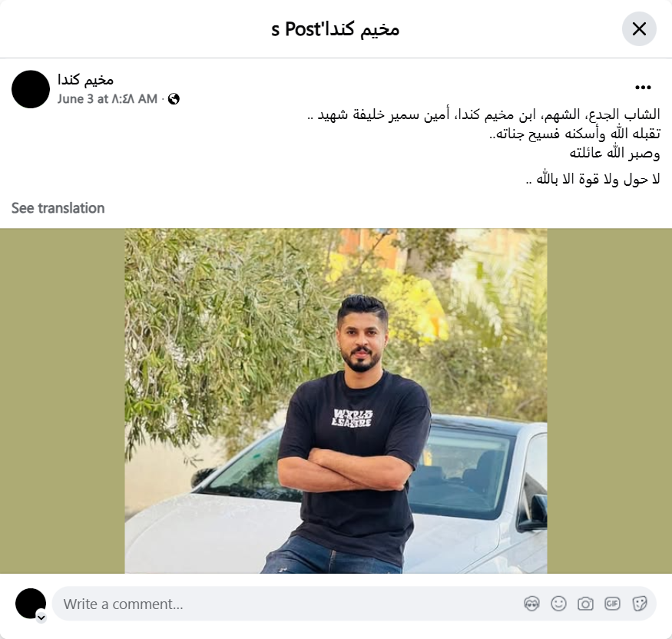
Task: Click the June 3 timestamp link
Action: [108, 99]
